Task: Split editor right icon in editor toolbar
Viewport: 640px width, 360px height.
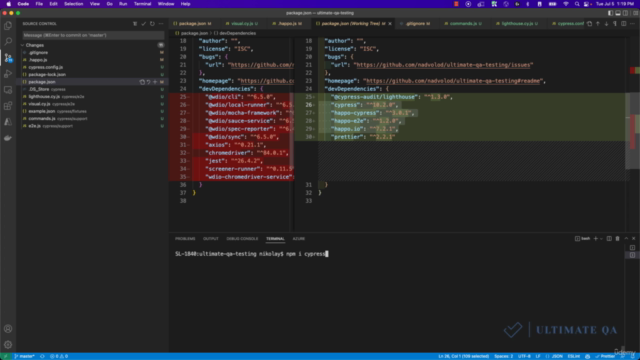Action: coord(624,24)
